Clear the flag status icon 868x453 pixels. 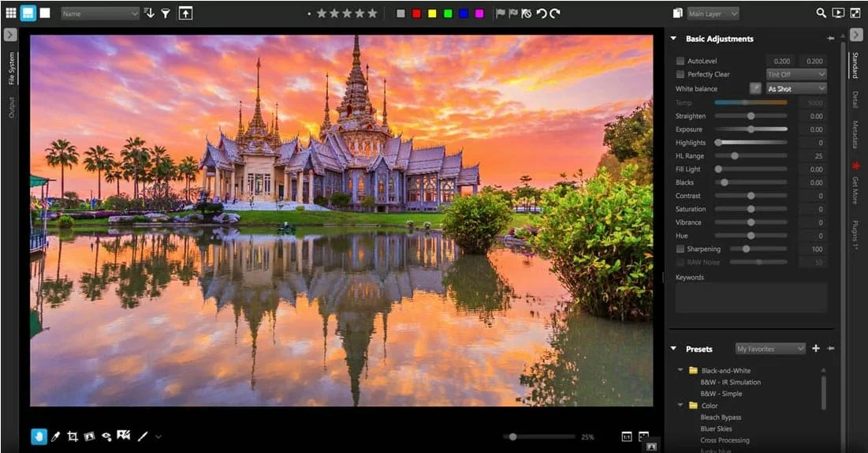click(x=527, y=13)
